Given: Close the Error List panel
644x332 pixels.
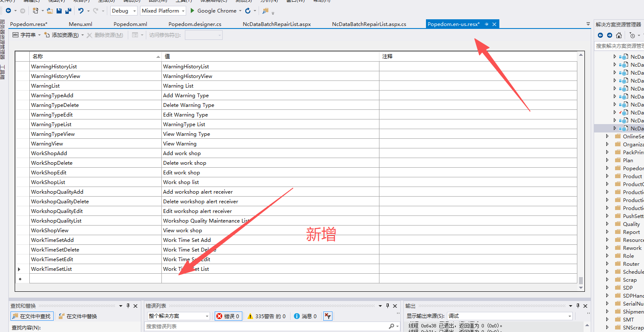Looking at the screenshot, I should coord(395,306).
